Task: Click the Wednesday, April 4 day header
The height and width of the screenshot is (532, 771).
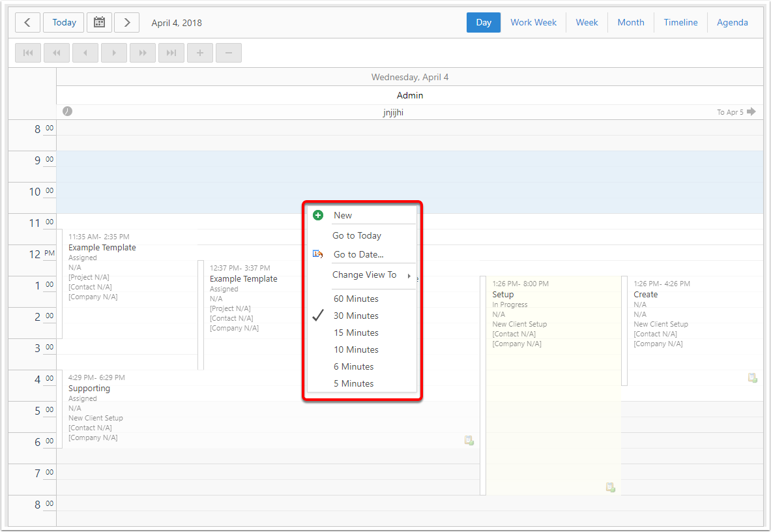Action: pyautogui.click(x=409, y=77)
